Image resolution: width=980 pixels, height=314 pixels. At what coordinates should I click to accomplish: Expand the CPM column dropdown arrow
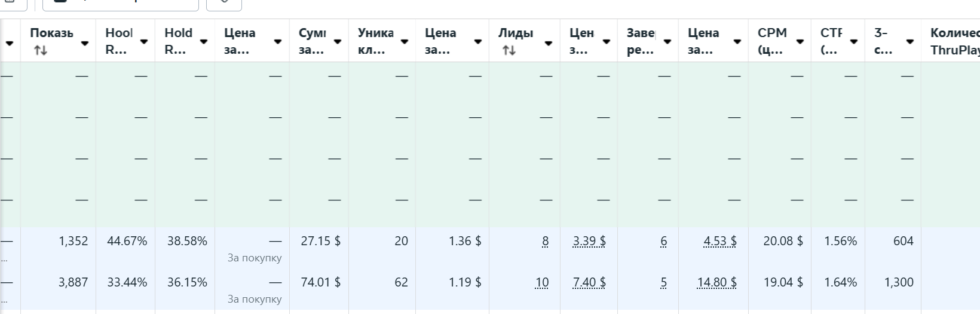(x=800, y=41)
